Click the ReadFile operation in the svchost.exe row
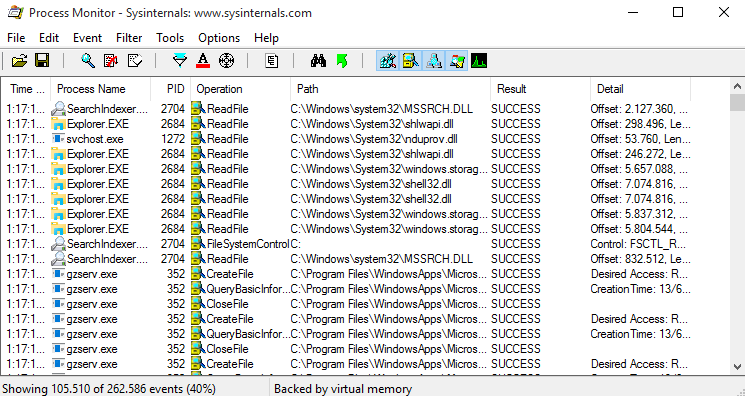This screenshot has width=745, height=396. (228, 139)
